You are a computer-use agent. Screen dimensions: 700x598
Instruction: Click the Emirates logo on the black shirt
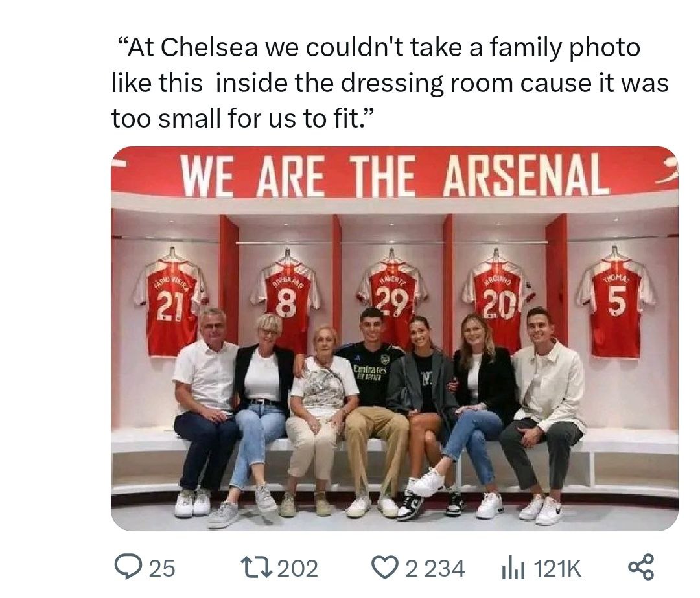369,371
